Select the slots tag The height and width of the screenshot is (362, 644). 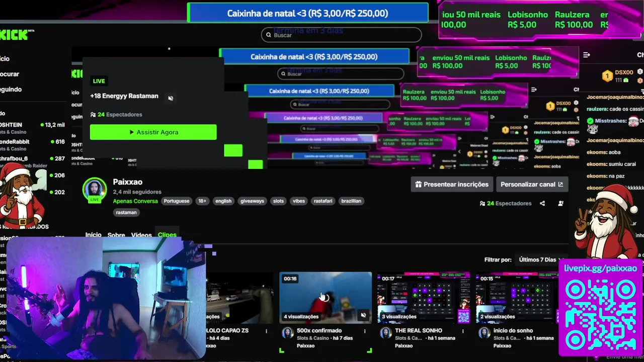(x=278, y=201)
